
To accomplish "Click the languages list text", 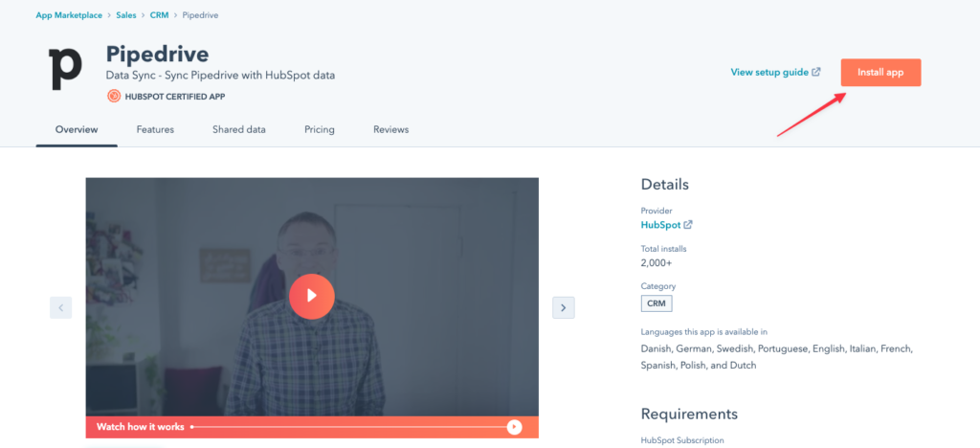I will click(x=777, y=357).
